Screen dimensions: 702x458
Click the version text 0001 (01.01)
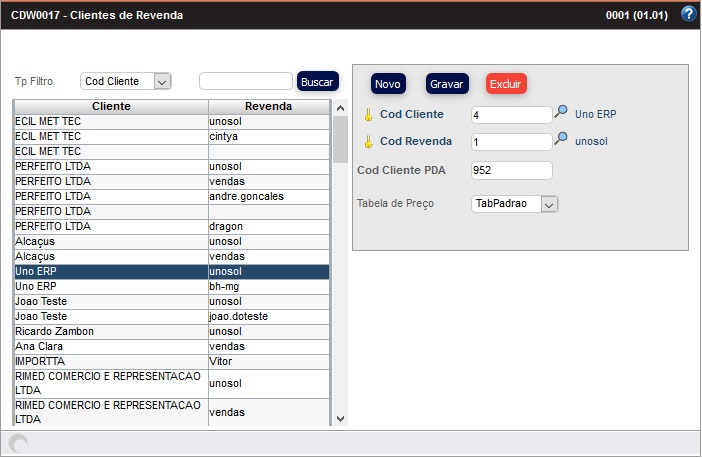coord(637,15)
